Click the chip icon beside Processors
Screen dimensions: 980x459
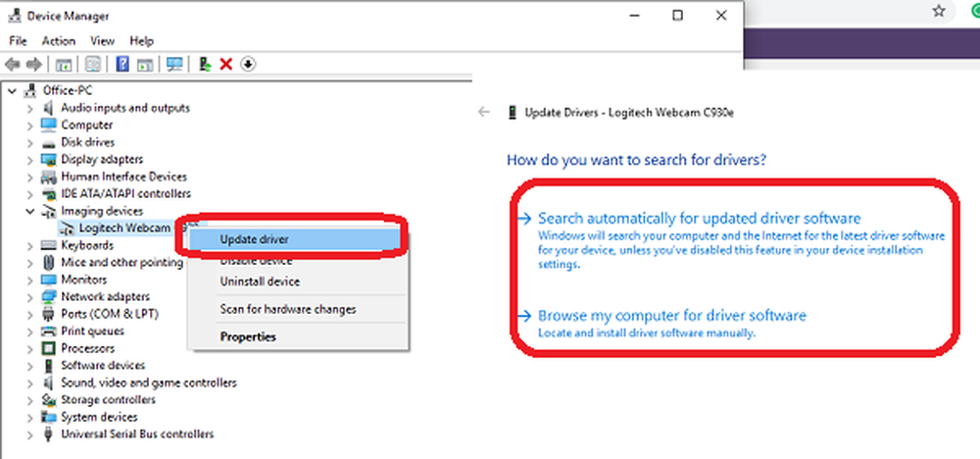click(x=49, y=348)
